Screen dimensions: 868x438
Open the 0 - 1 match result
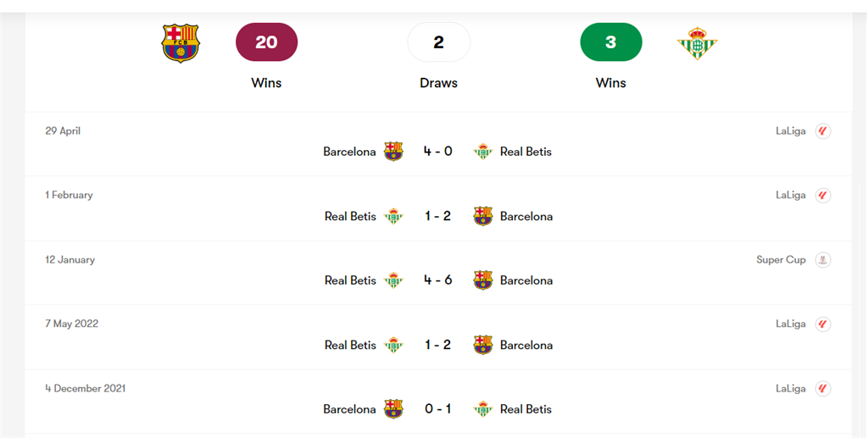point(438,408)
